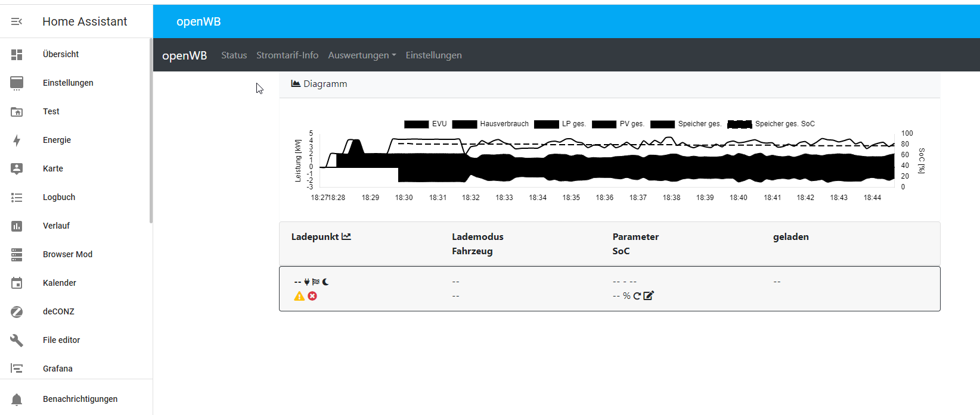Click the Diagramm area-chart icon

(x=295, y=83)
